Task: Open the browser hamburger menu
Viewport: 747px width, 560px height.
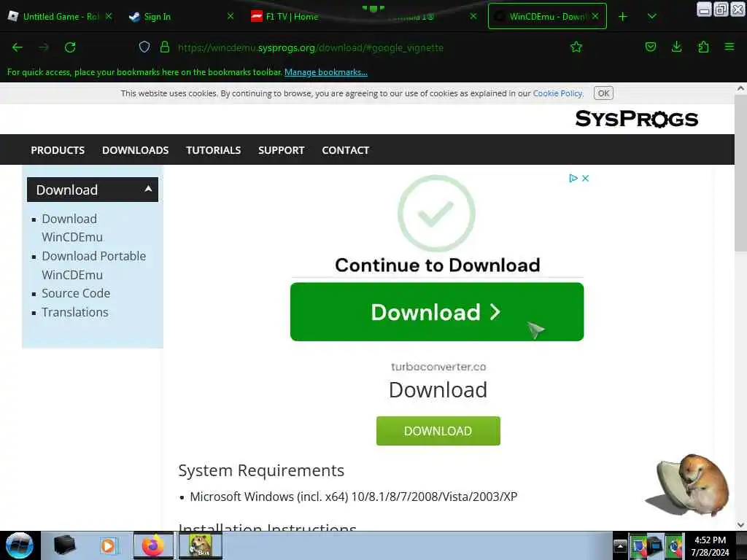Action: pos(729,47)
